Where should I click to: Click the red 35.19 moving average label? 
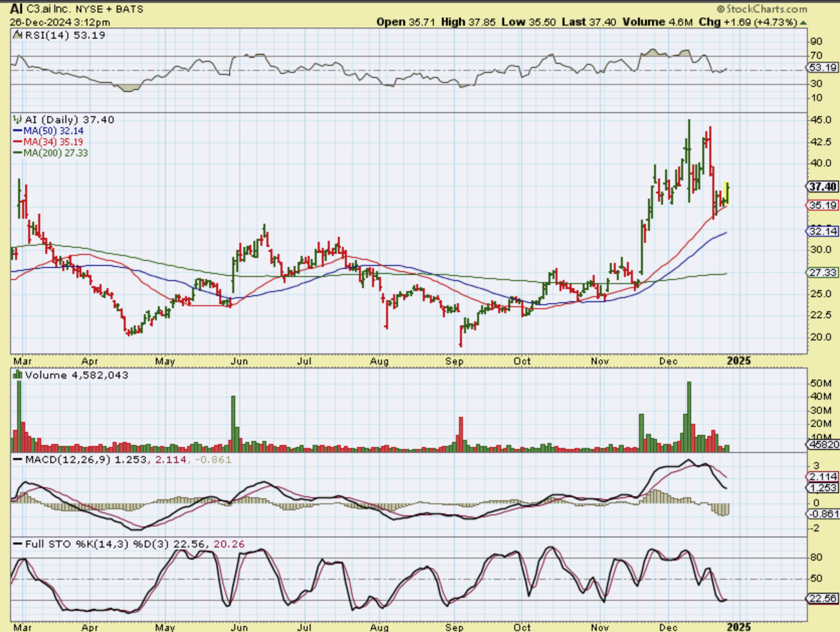822,205
